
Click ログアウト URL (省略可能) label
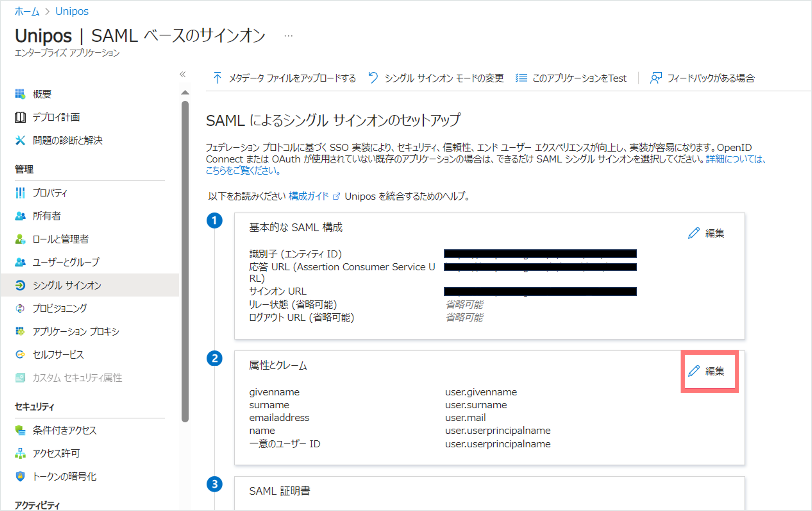(301, 317)
